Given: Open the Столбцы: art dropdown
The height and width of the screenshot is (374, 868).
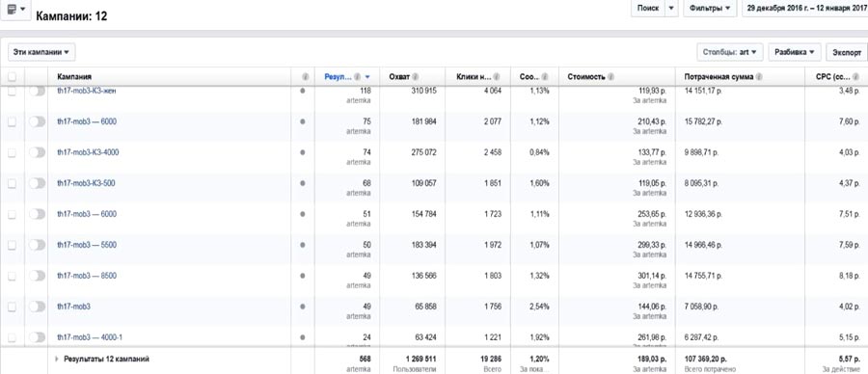Looking at the screenshot, I should point(730,52).
